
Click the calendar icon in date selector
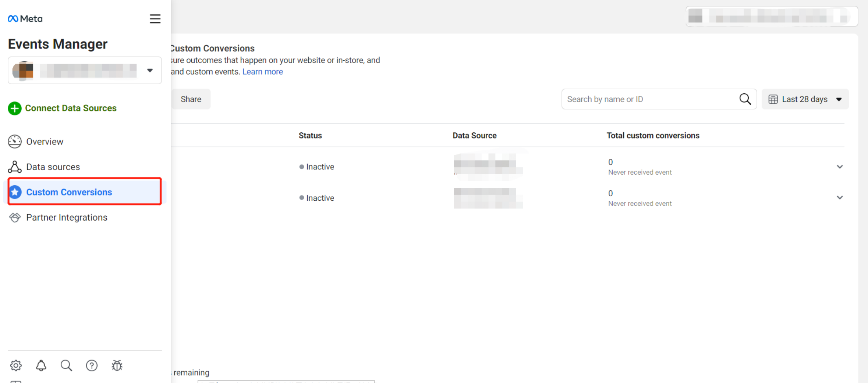click(773, 99)
